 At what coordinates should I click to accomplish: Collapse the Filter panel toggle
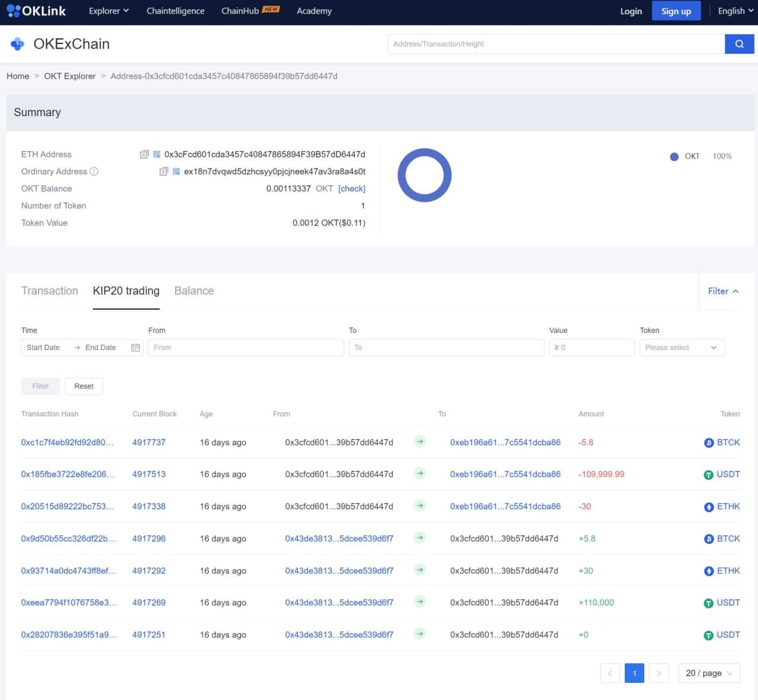723,291
